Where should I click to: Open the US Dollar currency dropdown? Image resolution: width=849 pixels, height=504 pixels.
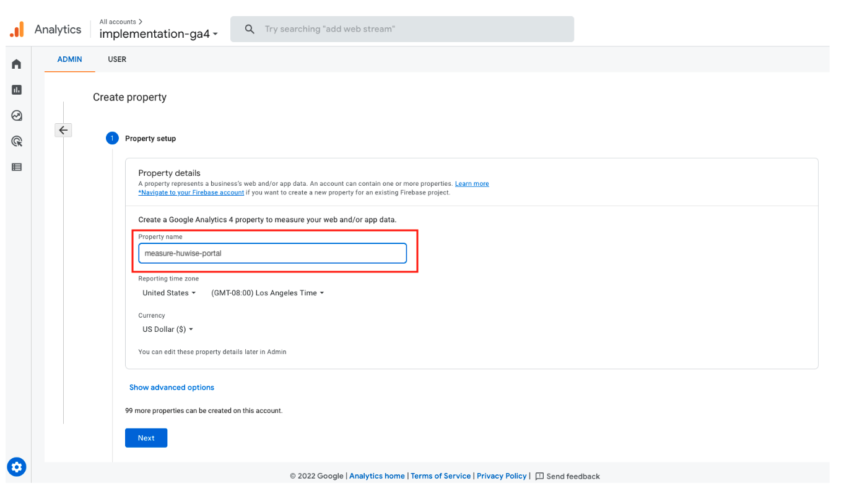[x=167, y=329]
